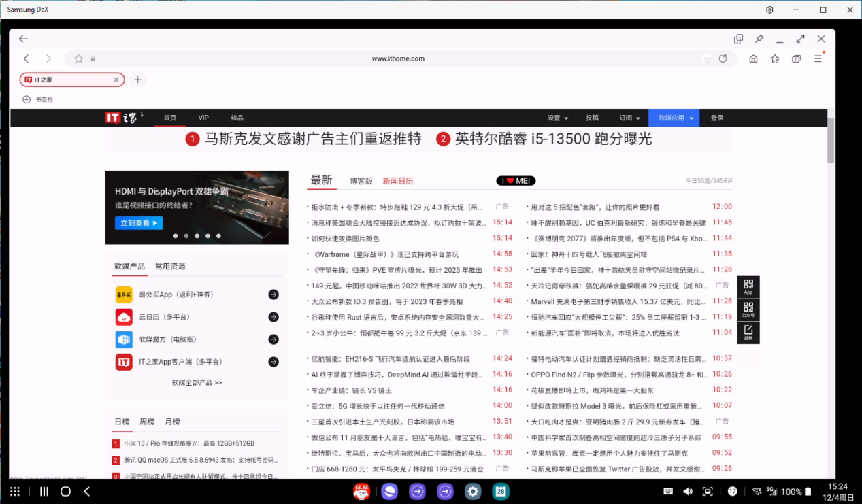Open the bookmarks star icon in toolbar
862x504 pixels.
pos(775,59)
